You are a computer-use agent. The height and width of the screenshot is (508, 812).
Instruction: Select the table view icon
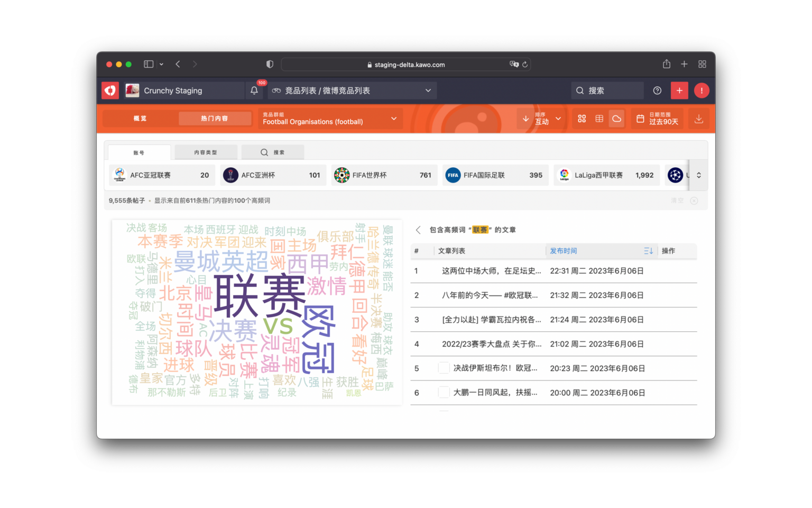click(x=599, y=119)
